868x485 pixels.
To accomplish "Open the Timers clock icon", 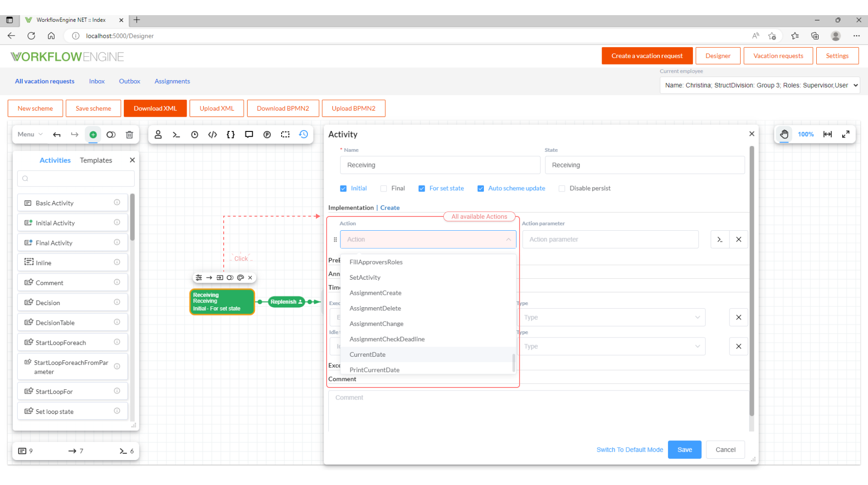I will coord(194,134).
